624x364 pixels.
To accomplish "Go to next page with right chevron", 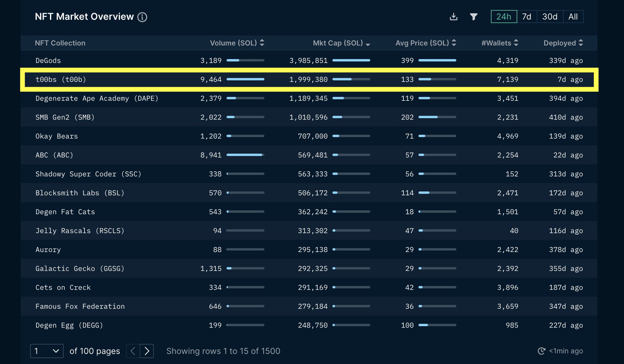I will pos(147,351).
